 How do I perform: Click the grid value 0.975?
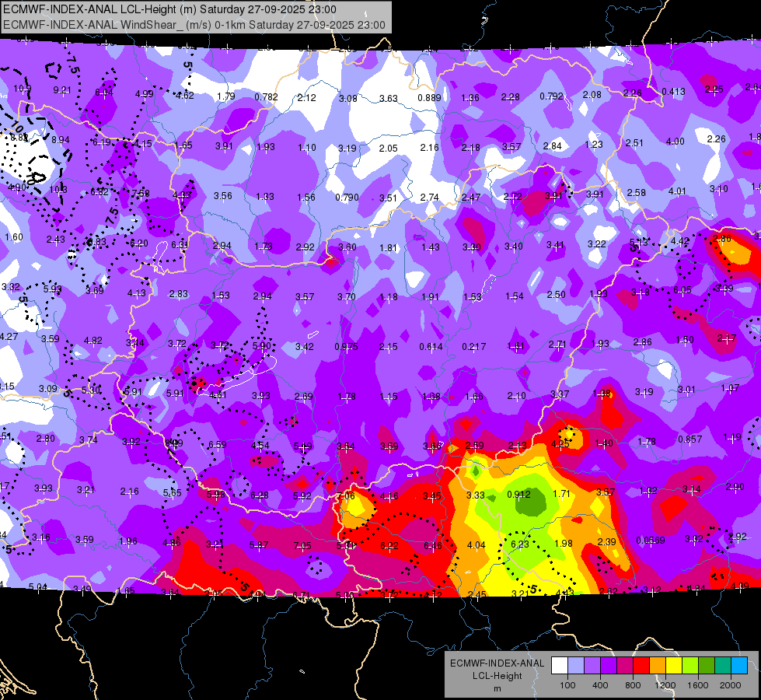tap(346, 346)
